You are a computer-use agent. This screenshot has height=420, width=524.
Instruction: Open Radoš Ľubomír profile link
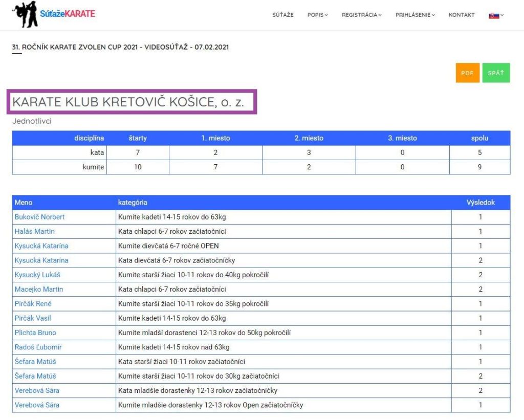(38, 347)
